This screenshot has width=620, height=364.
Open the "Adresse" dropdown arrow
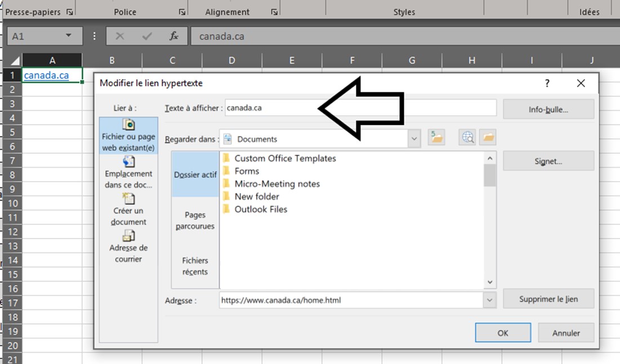tap(489, 300)
